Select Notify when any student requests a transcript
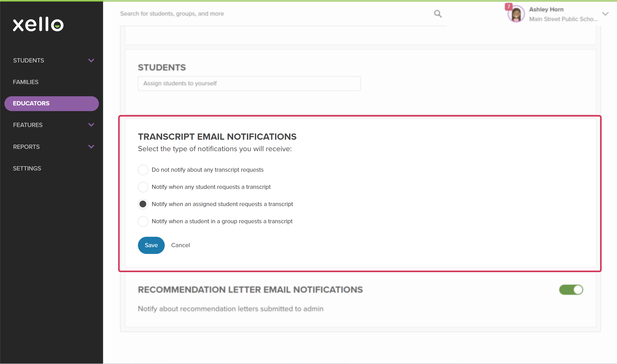The width and height of the screenshot is (617, 364). coord(143,187)
